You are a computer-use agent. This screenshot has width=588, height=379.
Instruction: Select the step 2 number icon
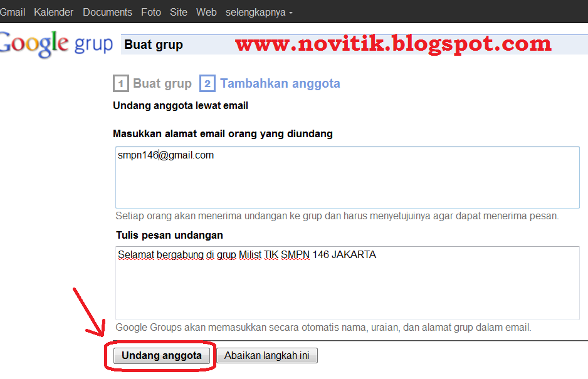pos(207,83)
